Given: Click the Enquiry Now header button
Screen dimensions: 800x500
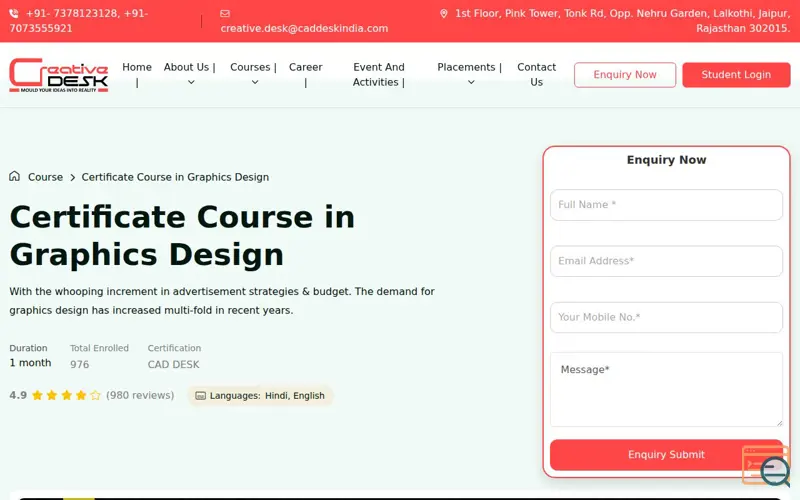Looking at the screenshot, I should click(x=624, y=75).
